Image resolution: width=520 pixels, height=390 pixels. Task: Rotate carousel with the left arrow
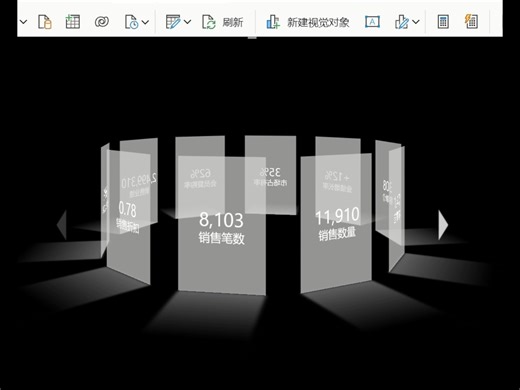pyautogui.click(x=62, y=225)
